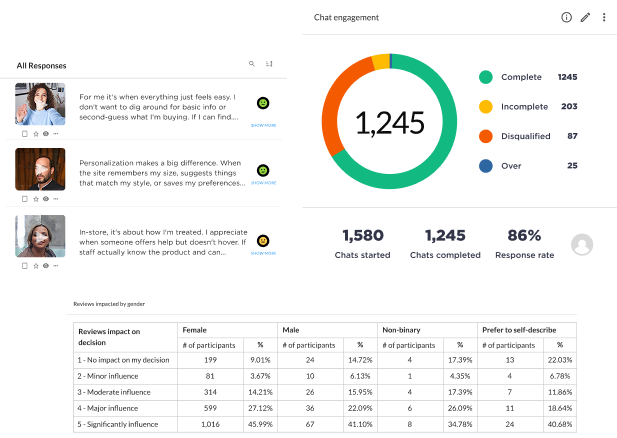The image size is (617, 438).
Task: Click the green smiley on the first response
Action: [263, 103]
